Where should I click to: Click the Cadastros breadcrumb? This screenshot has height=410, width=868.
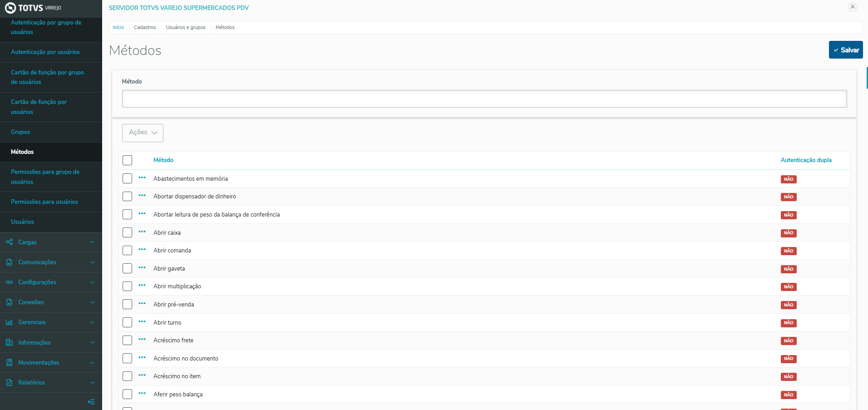pos(145,27)
